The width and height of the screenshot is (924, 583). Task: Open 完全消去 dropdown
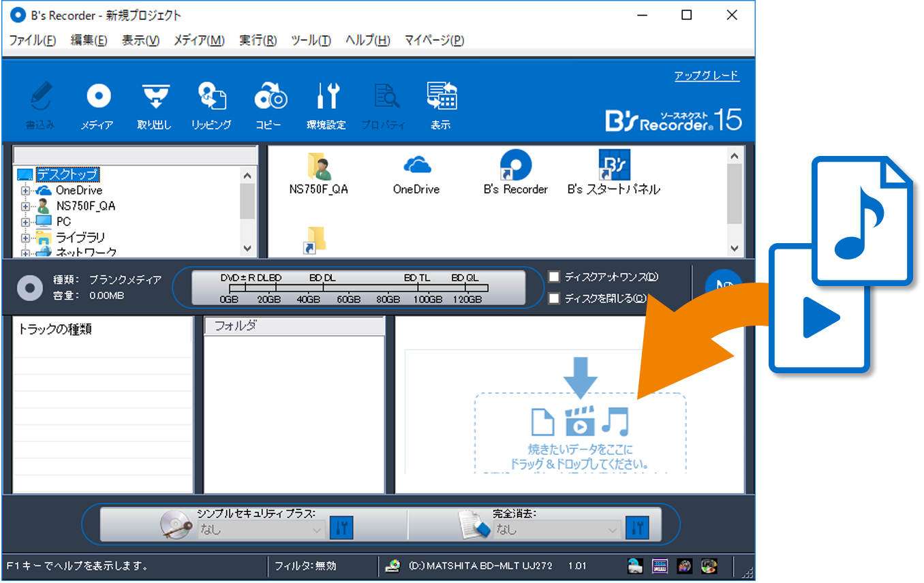point(557,529)
